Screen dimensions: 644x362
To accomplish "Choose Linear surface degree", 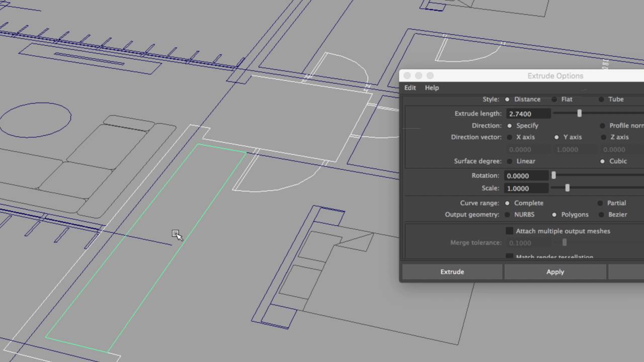I will (x=510, y=161).
